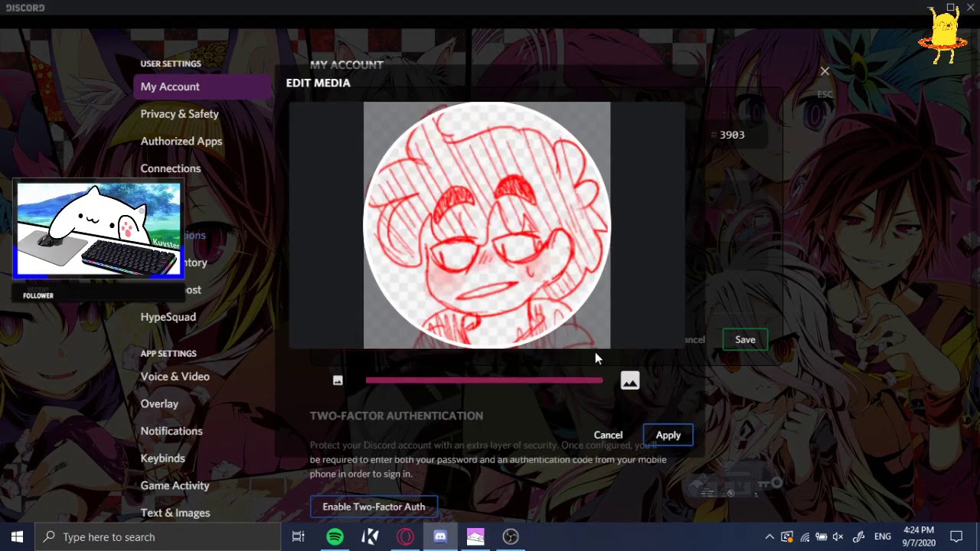Open Spotify from the taskbar
Image resolution: width=980 pixels, height=551 pixels.
pyautogui.click(x=335, y=537)
